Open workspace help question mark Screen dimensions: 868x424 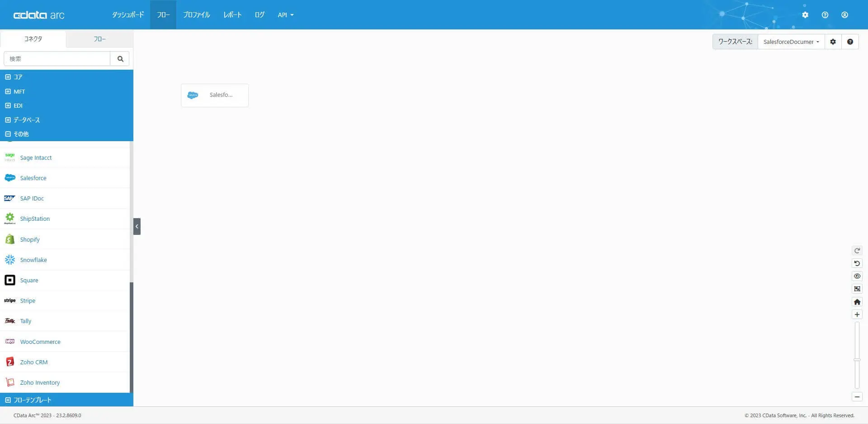(x=850, y=42)
